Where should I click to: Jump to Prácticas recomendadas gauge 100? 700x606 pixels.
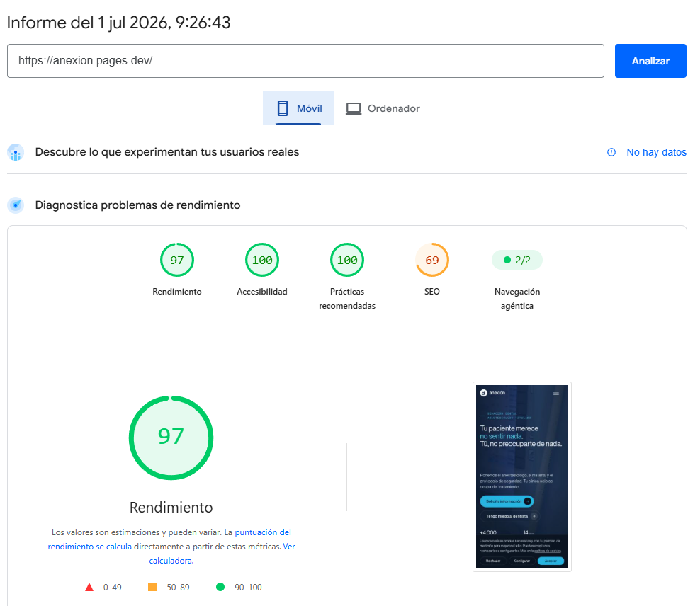pos(347,260)
